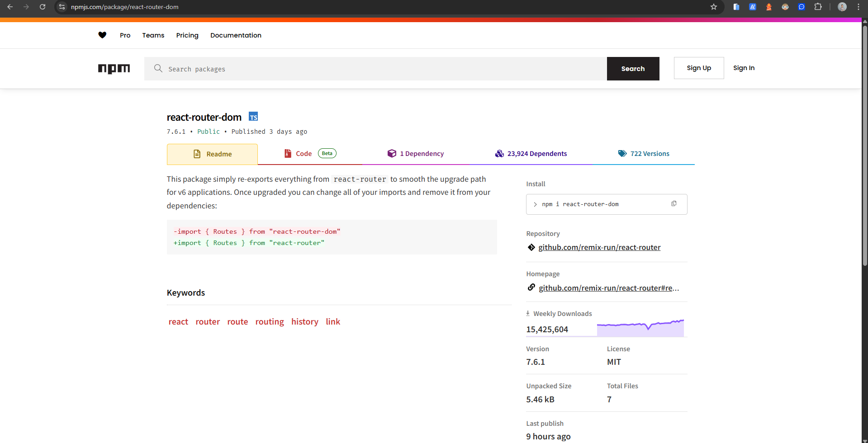868x443 pixels.
Task: Open the Chrome profile avatar
Action: coord(842,7)
